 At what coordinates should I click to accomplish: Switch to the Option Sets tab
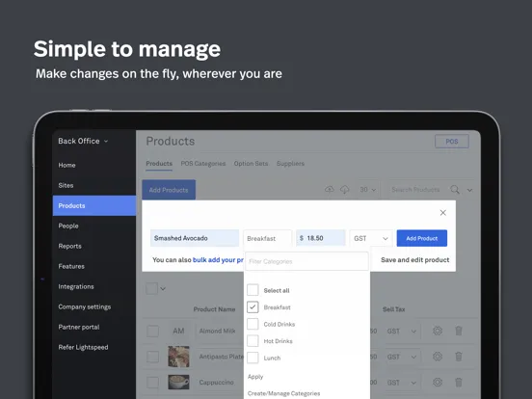[x=251, y=164]
